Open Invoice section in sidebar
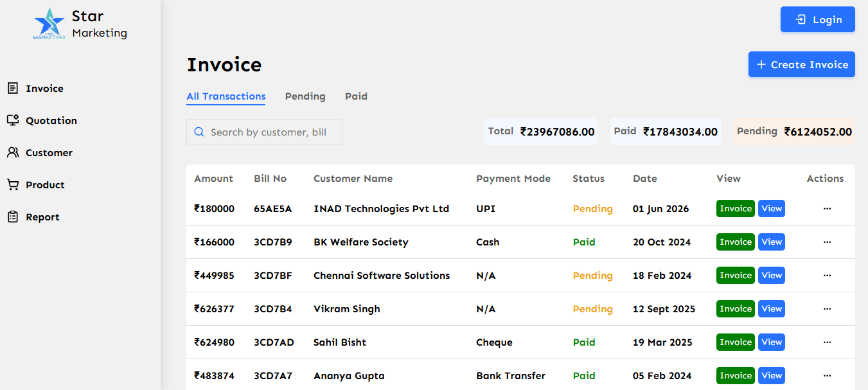868x390 pixels. click(35, 89)
